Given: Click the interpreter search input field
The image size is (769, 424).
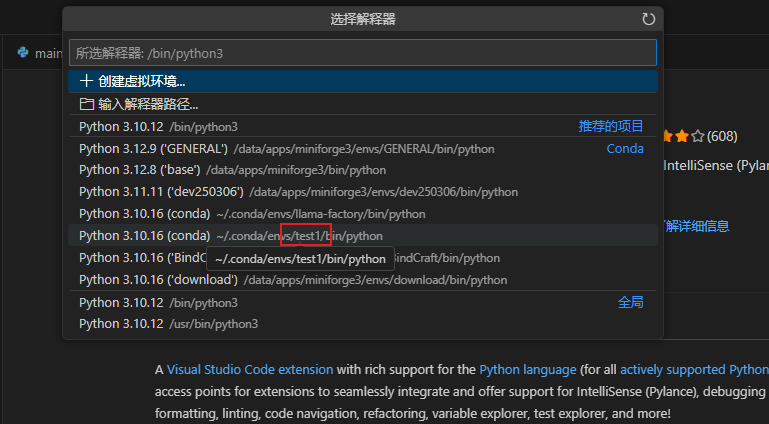Looking at the screenshot, I should coord(363,53).
